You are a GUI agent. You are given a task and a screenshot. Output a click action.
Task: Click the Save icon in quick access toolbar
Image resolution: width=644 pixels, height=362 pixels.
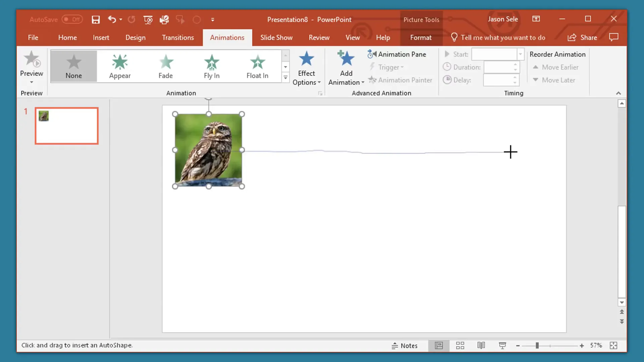(96, 19)
